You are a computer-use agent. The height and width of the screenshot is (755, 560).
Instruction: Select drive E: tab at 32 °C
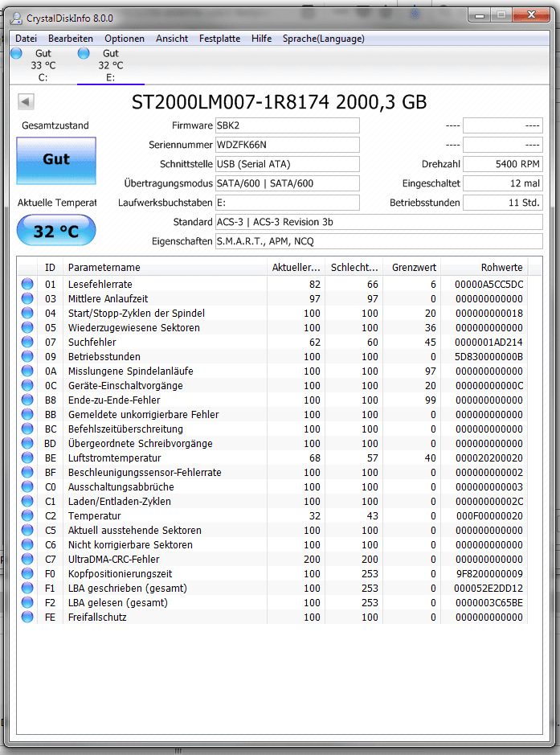tap(111, 65)
